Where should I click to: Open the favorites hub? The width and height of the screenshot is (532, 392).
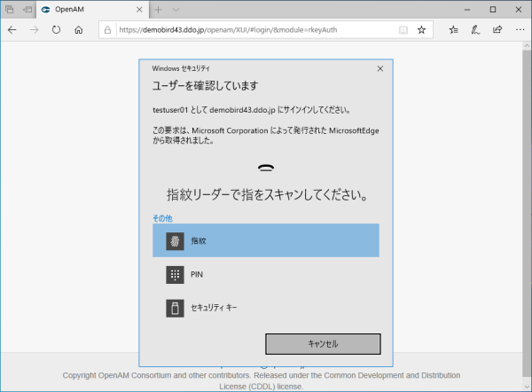pos(454,30)
